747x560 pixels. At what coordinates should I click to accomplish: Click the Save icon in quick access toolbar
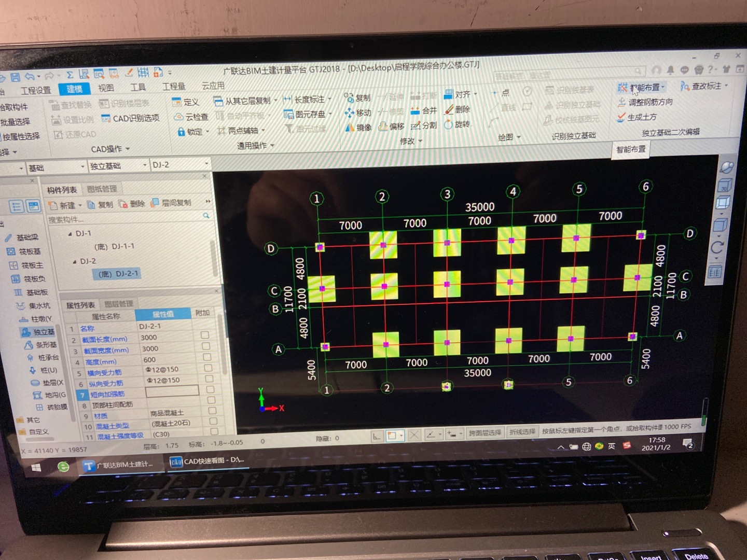pos(16,77)
